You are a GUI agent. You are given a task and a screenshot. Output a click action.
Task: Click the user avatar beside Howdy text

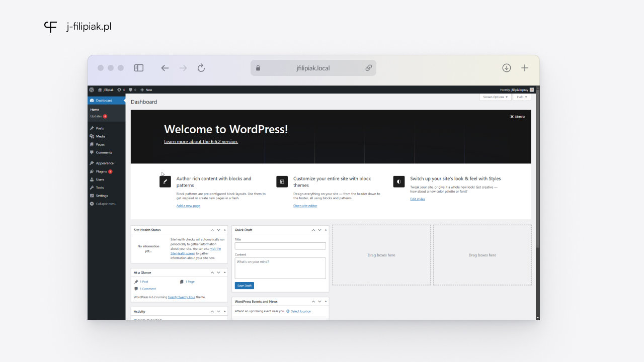[x=532, y=89]
